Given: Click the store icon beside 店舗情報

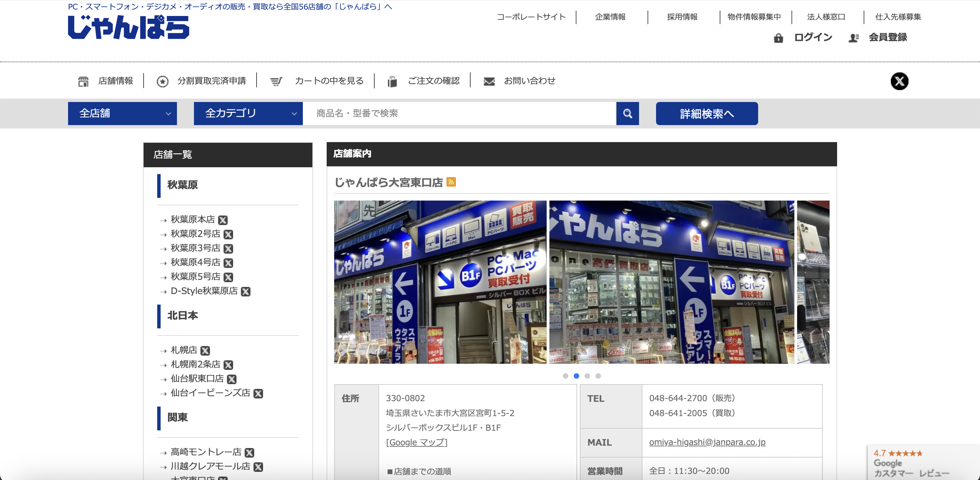Looking at the screenshot, I should pos(83,81).
